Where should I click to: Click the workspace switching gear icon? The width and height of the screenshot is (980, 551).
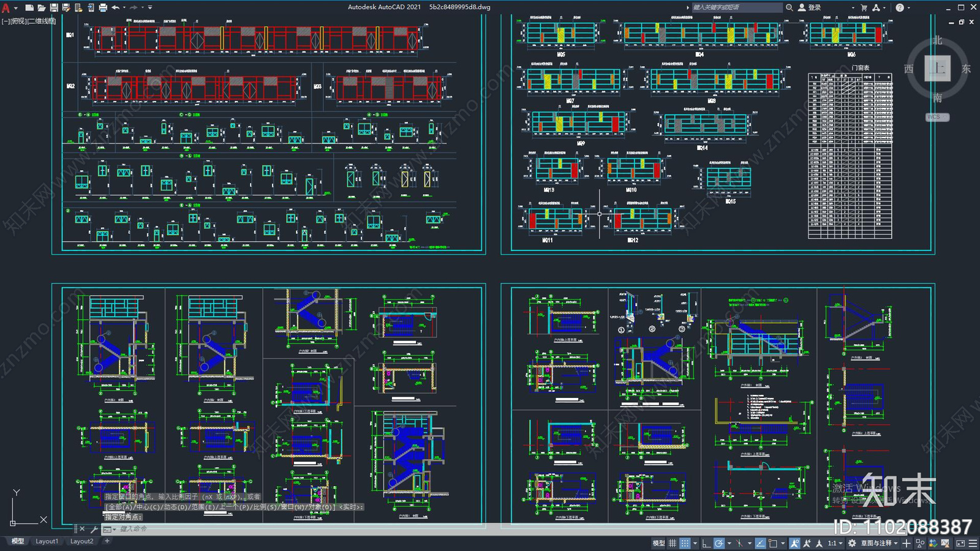852,543
